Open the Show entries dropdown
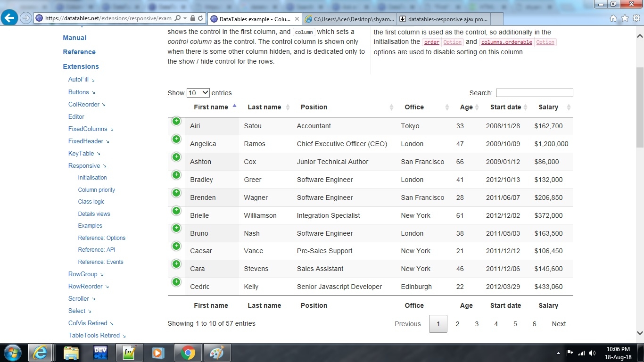644x362 pixels. (x=198, y=93)
